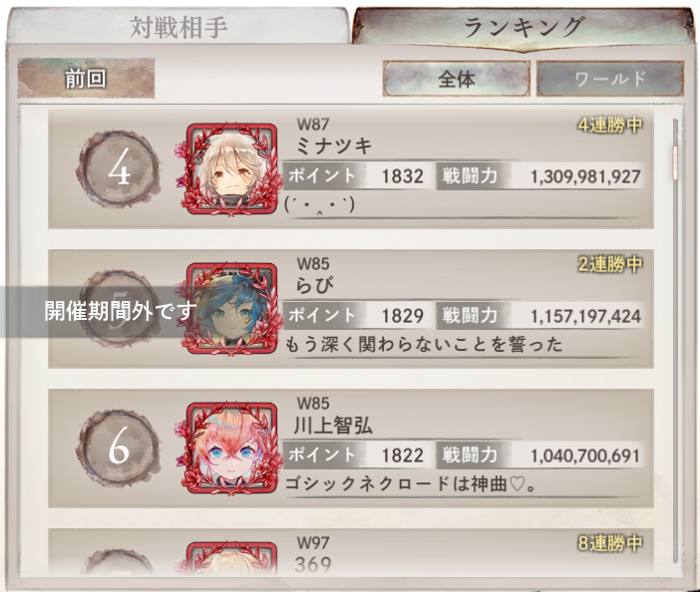Click the rank 4 badge emblem
This screenshot has height=592, width=700.
pyautogui.click(x=120, y=169)
